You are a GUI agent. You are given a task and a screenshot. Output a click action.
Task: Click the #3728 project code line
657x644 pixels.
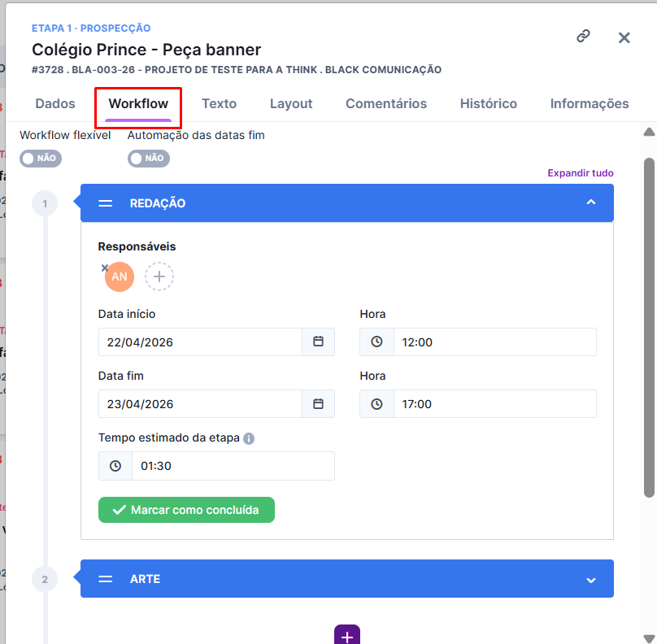tap(237, 70)
